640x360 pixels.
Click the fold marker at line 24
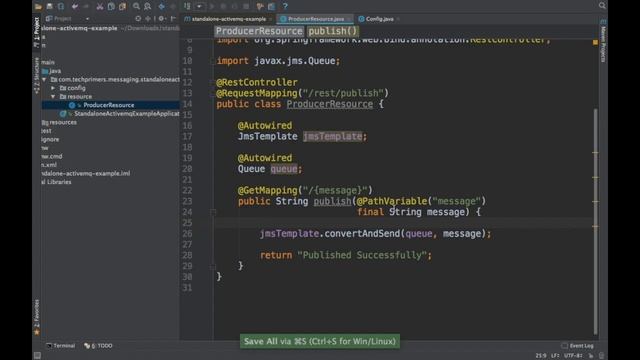tap(213, 212)
